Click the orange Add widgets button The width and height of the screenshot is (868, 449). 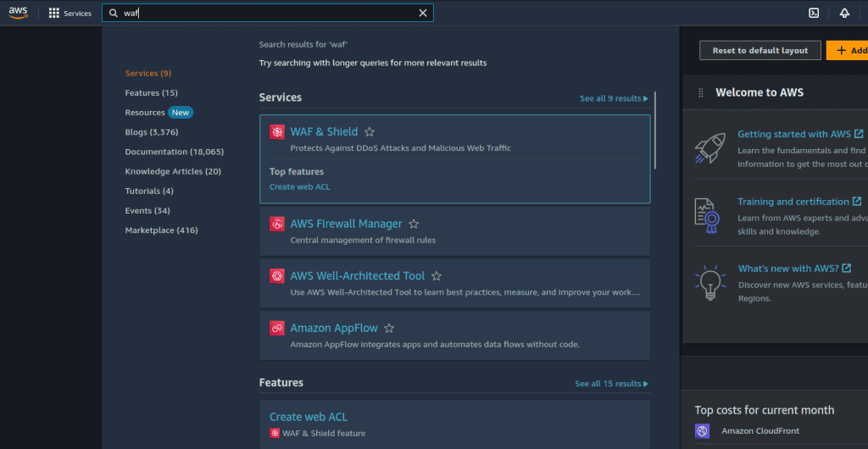pos(847,50)
